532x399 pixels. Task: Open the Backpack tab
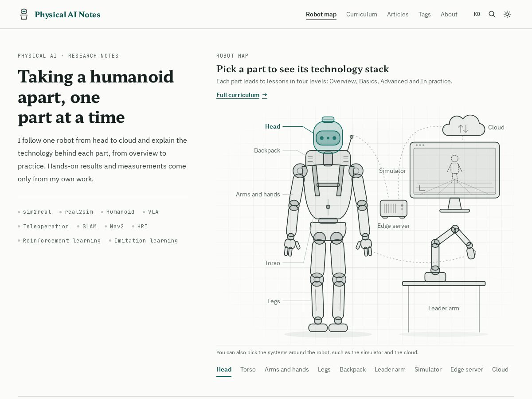point(353,369)
